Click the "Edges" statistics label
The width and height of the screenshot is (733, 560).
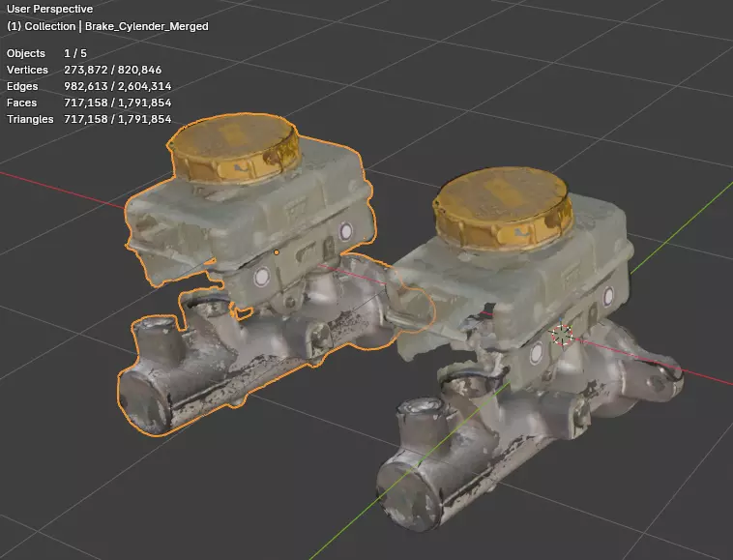coord(22,86)
